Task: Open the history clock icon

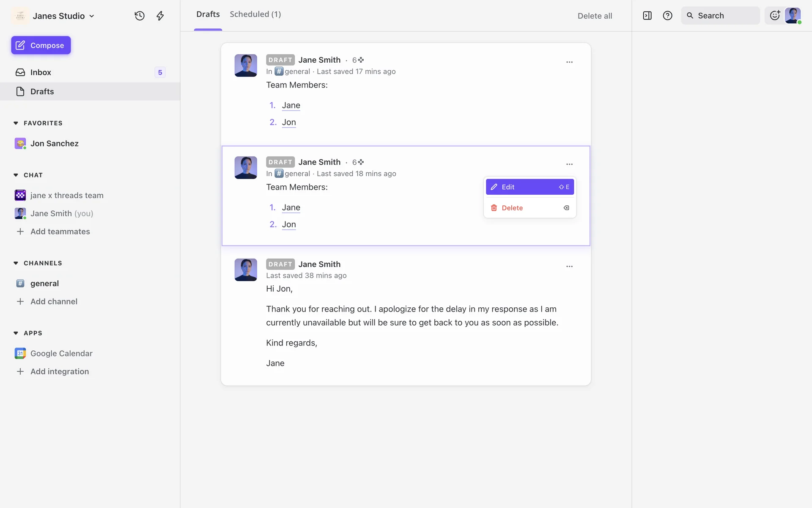Action: pyautogui.click(x=140, y=16)
